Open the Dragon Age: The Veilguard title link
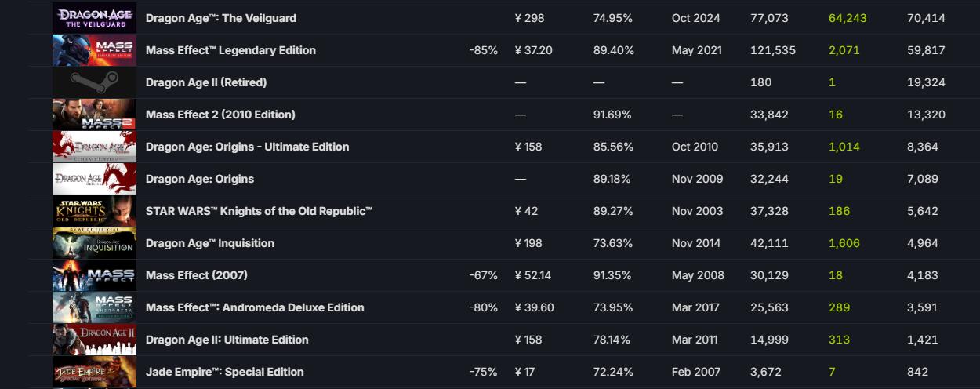The width and height of the screenshot is (980, 389). (221, 18)
